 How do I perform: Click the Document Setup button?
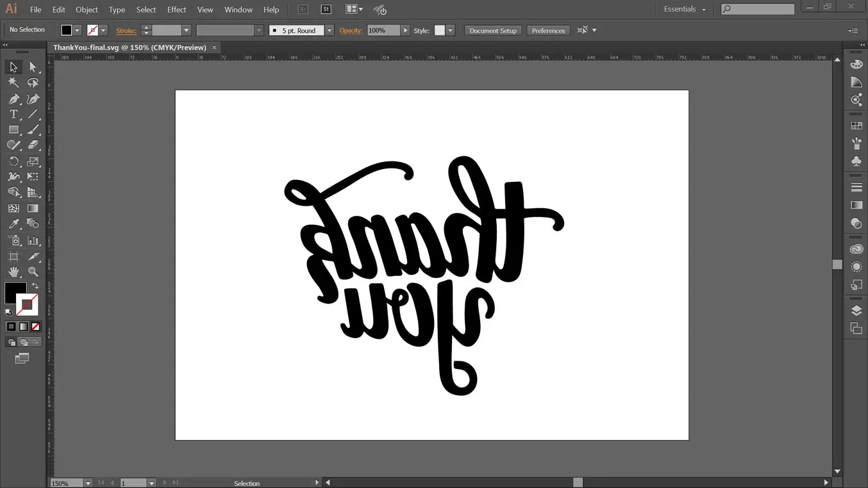tap(492, 31)
